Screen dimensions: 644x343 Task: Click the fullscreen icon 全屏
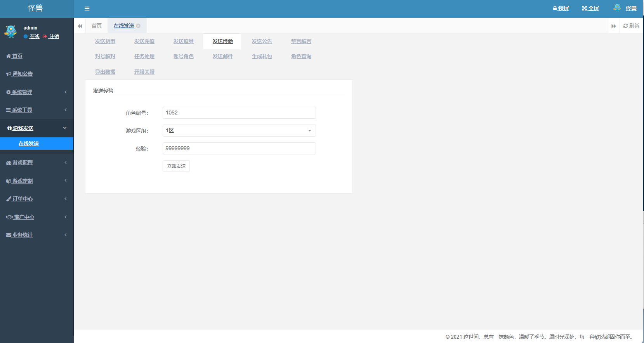tap(590, 9)
